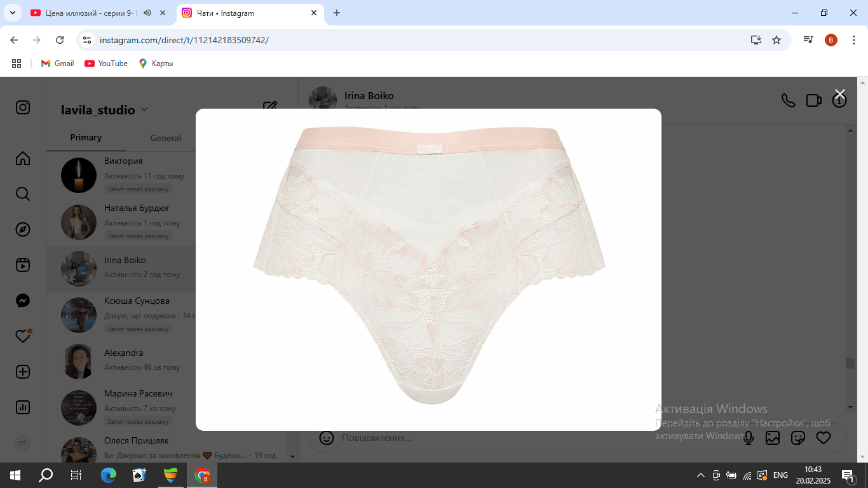Attach a photo with the image icon
The width and height of the screenshot is (868, 488).
click(773, 438)
